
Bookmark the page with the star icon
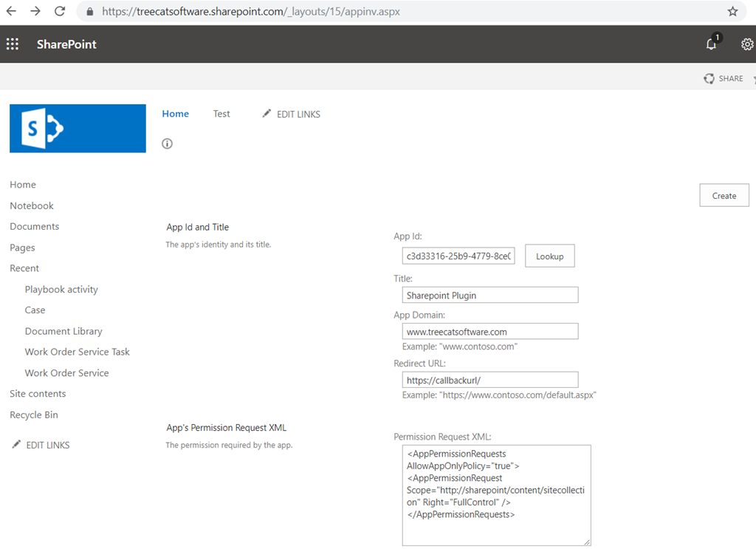click(x=732, y=12)
